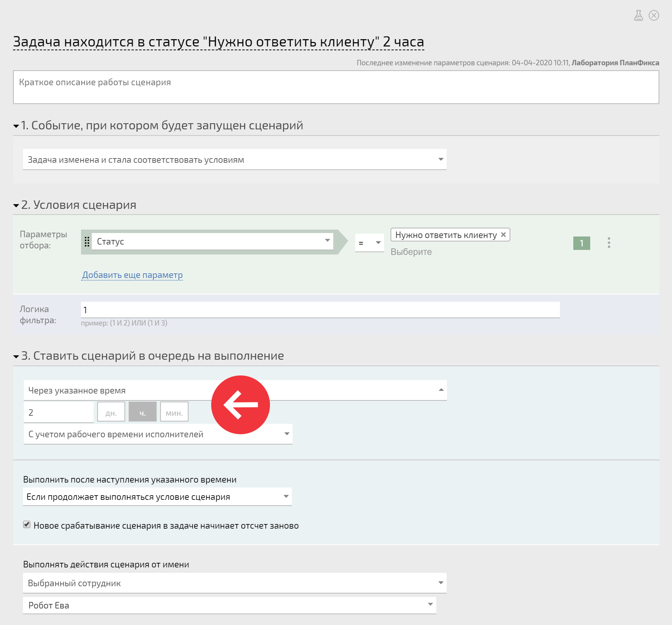
Task: Open the "Робот Ева" employee dropdown
Action: tap(230, 605)
